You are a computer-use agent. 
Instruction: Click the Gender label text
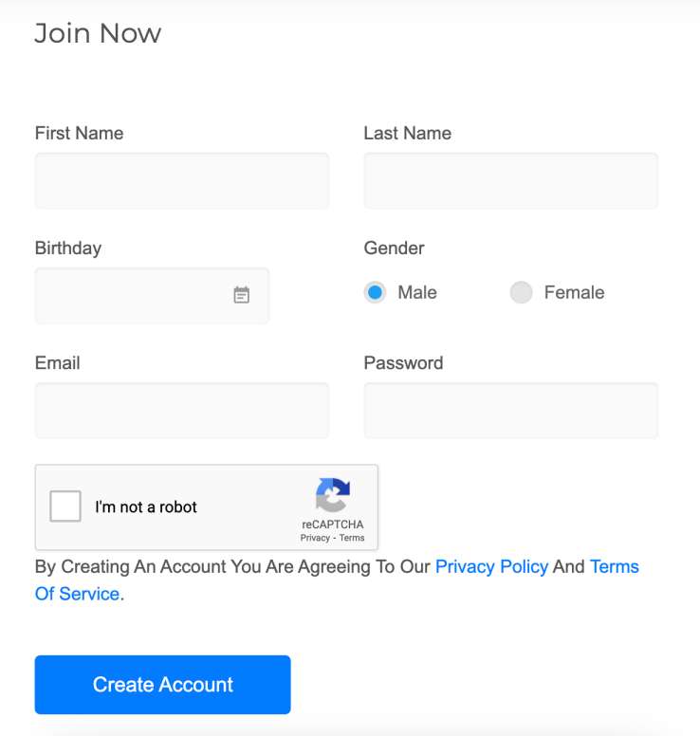point(394,248)
